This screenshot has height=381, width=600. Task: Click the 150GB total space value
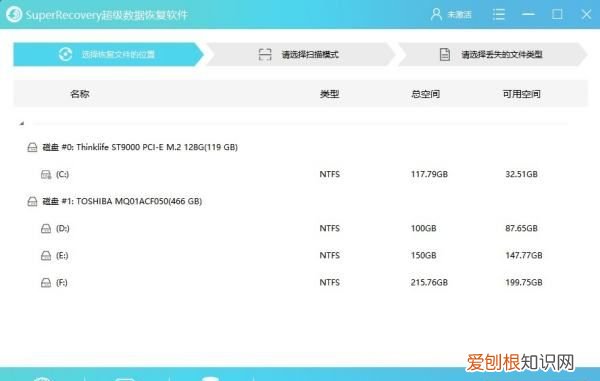423,255
